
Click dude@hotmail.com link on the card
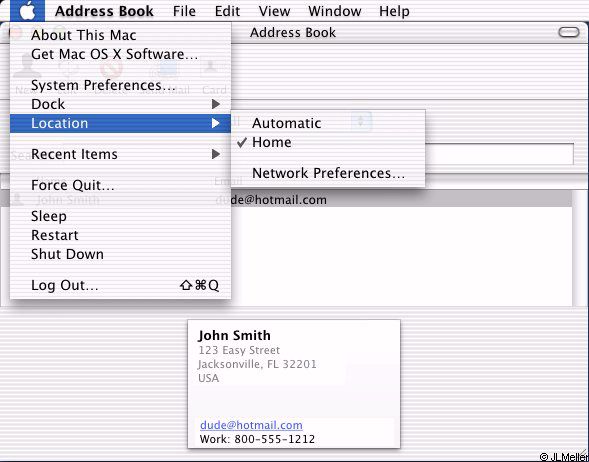[x=251, y=425]
